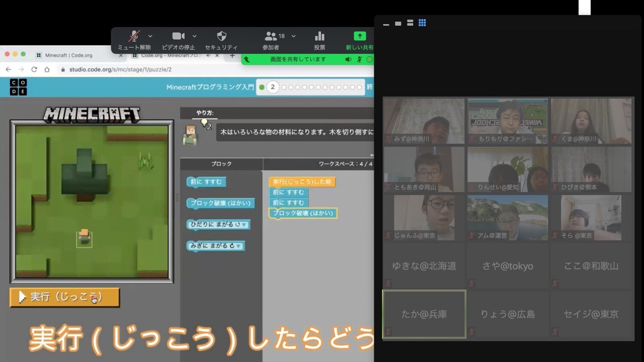Viewport: 644px width, 362px height.
Task: Switch to the Minecraft | Code.org tab
Action: tap(69, 55)
